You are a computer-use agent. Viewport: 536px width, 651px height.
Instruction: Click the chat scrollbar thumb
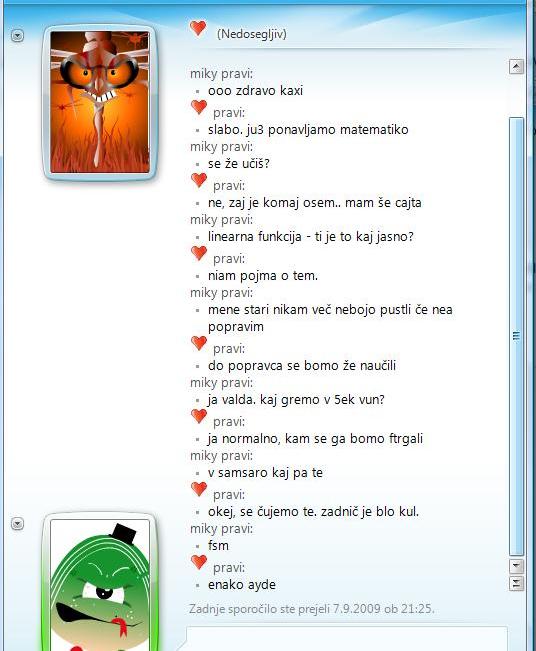(516, 336)
